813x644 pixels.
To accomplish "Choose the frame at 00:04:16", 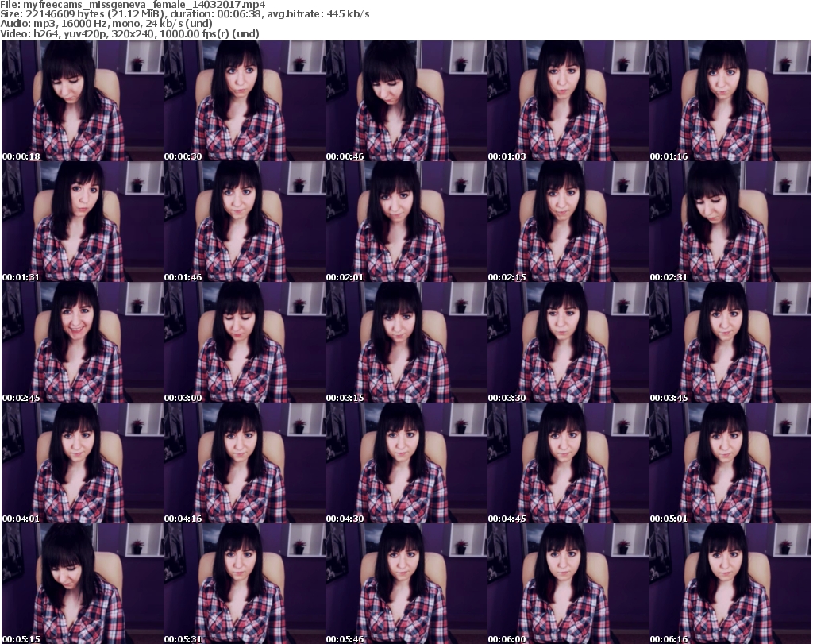I will 245,463.
